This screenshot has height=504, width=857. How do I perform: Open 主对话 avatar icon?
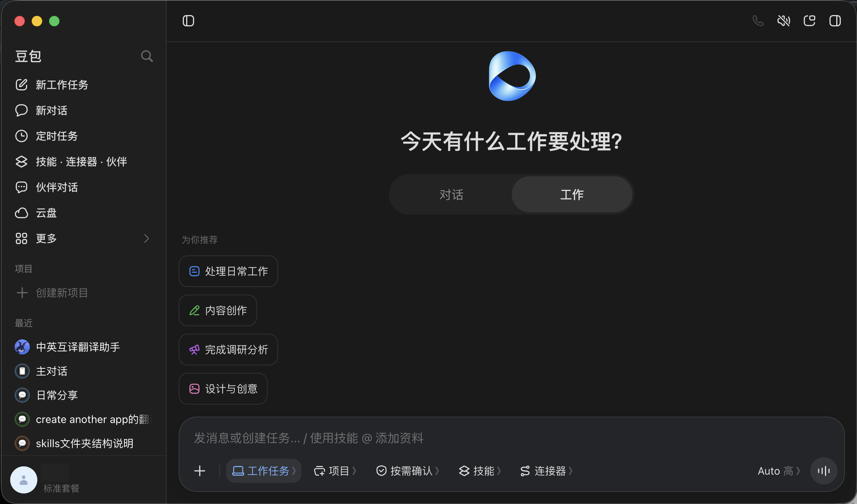point(22,371)
